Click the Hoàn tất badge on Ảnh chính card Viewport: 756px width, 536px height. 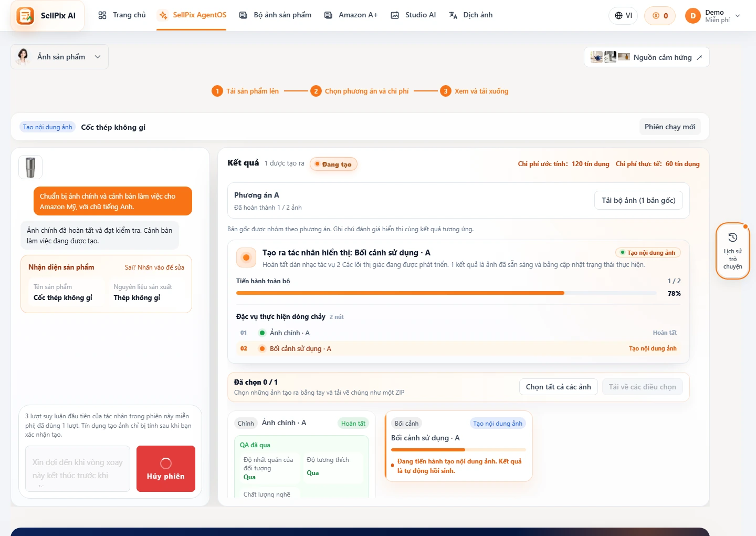[x=353, y=424]
